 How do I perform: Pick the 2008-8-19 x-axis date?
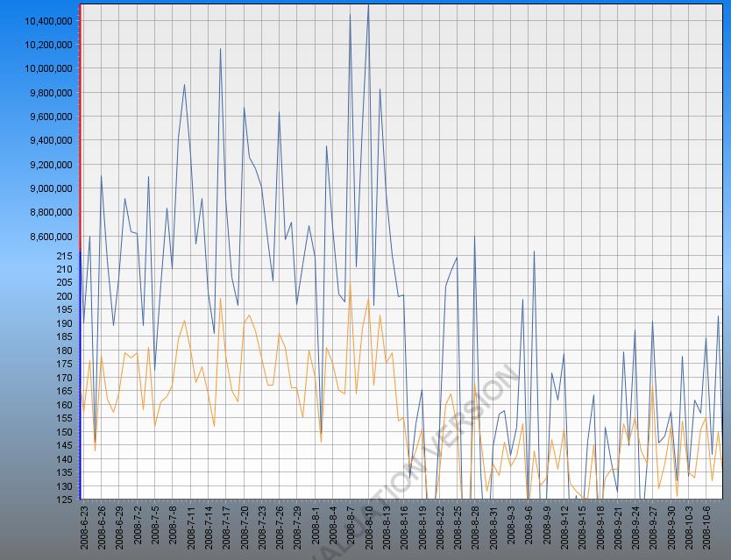click(422, 526)
